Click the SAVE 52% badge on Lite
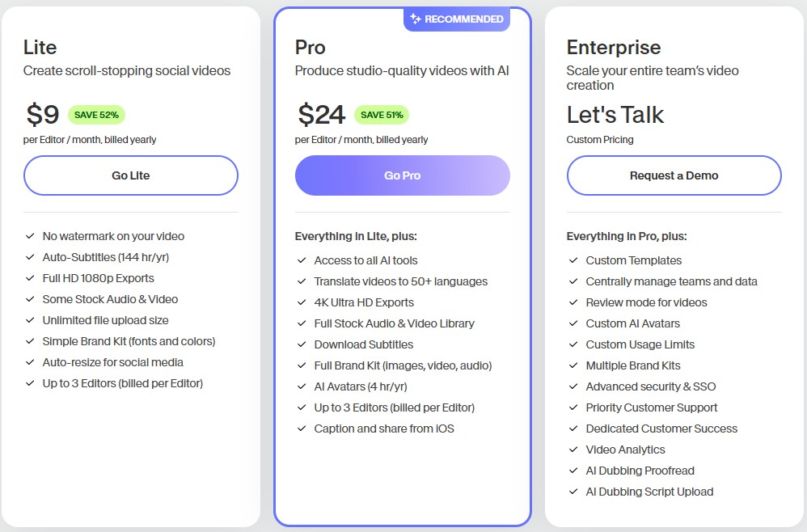The image size is (807, 532). (x=96, y=115)
